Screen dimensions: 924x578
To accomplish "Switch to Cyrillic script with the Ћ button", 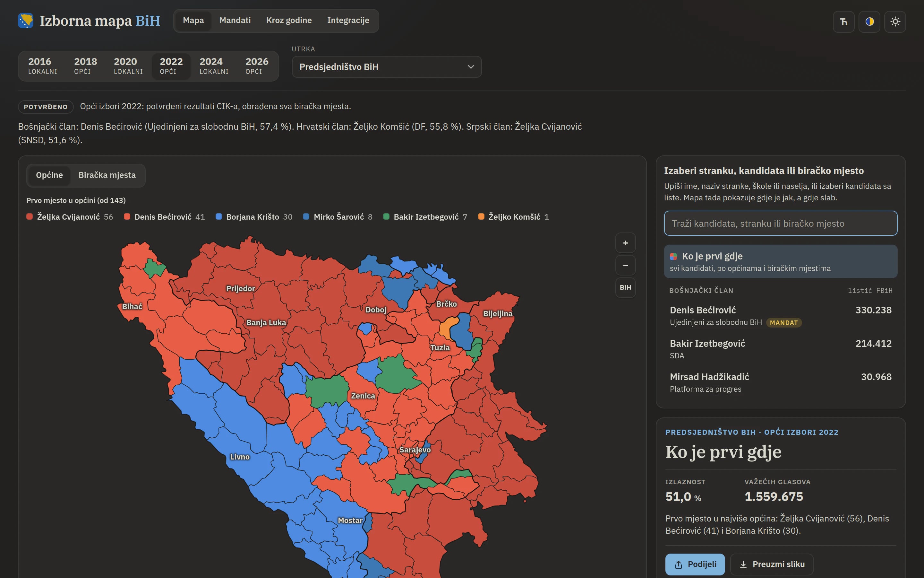I will (x=843, y=22).
